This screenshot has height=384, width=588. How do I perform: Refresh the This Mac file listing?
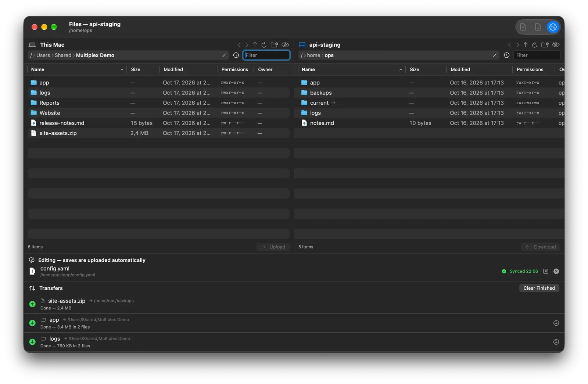264,45
